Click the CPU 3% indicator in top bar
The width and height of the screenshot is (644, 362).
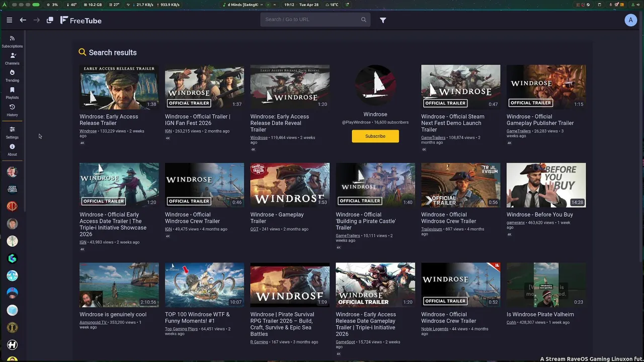coord(52,5)
